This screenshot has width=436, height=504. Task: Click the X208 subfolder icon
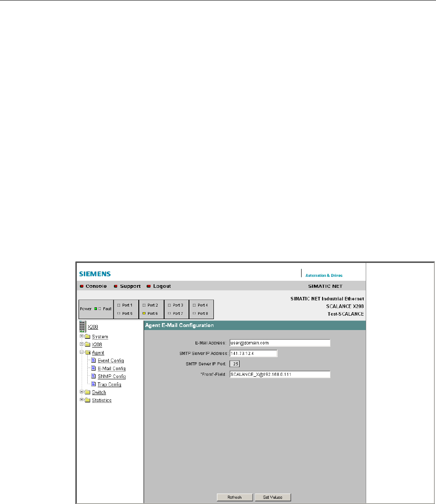click(x=87, y=344)
